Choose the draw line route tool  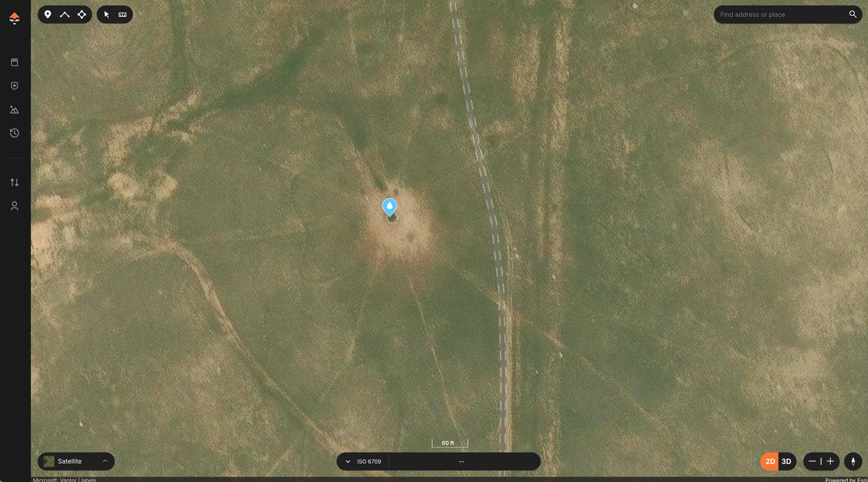(x=65, y=14)
